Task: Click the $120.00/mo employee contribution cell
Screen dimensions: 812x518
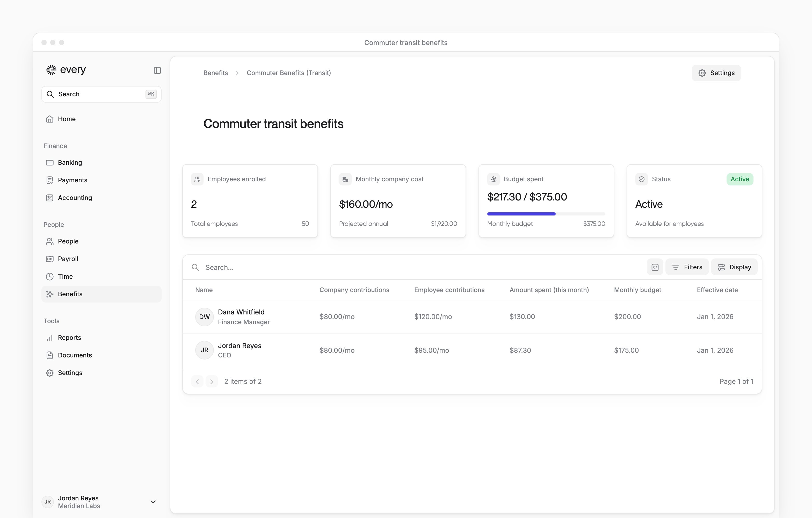Action: click(433, 317)
